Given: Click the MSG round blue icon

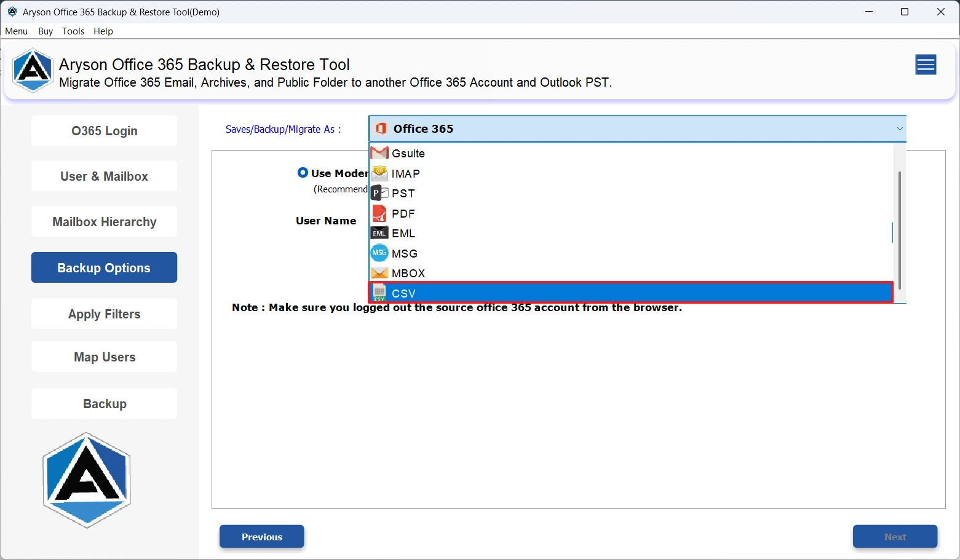Looking at the screenshot, I should [x=379, y=253].
